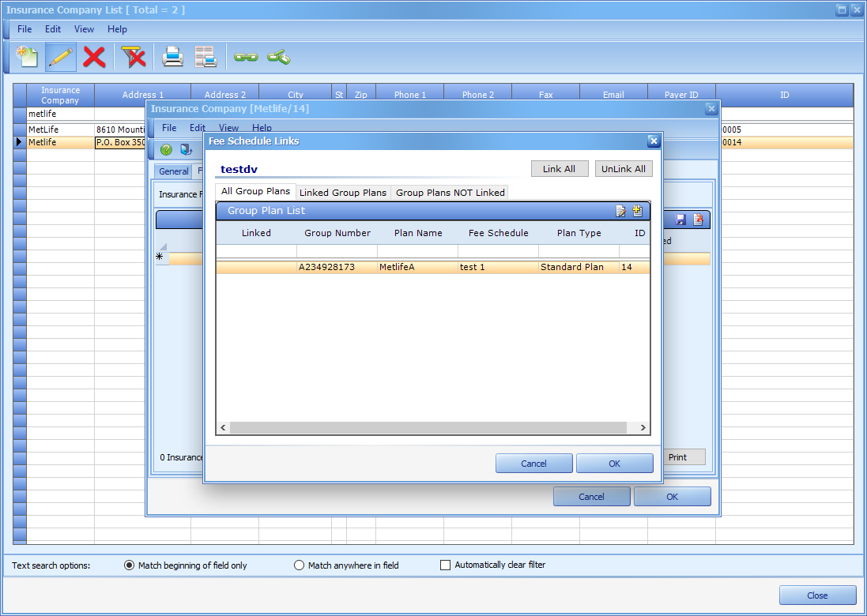Select Match beginning of field only radio
867x616 pixels.
(x=129, y=565)
